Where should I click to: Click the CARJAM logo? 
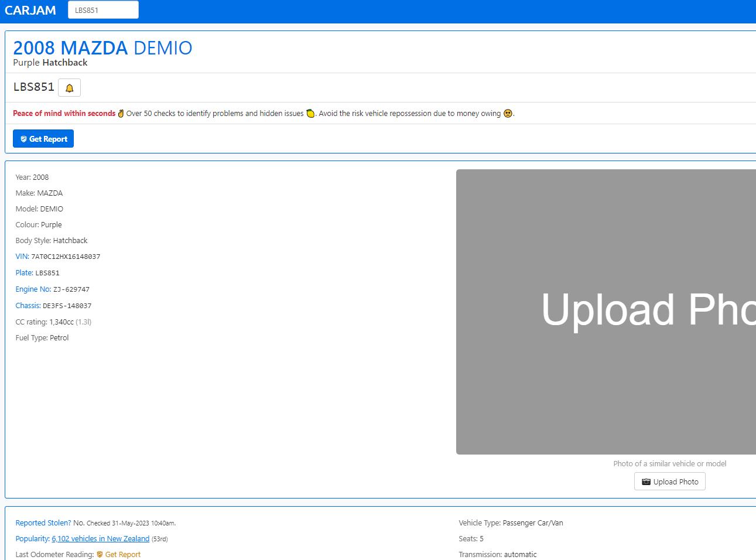click(x=30, y=10)
